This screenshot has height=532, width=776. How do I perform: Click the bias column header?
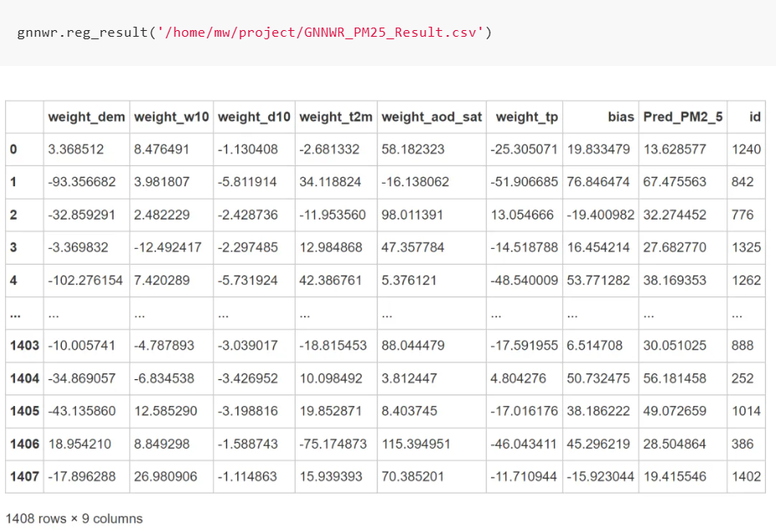621,117
